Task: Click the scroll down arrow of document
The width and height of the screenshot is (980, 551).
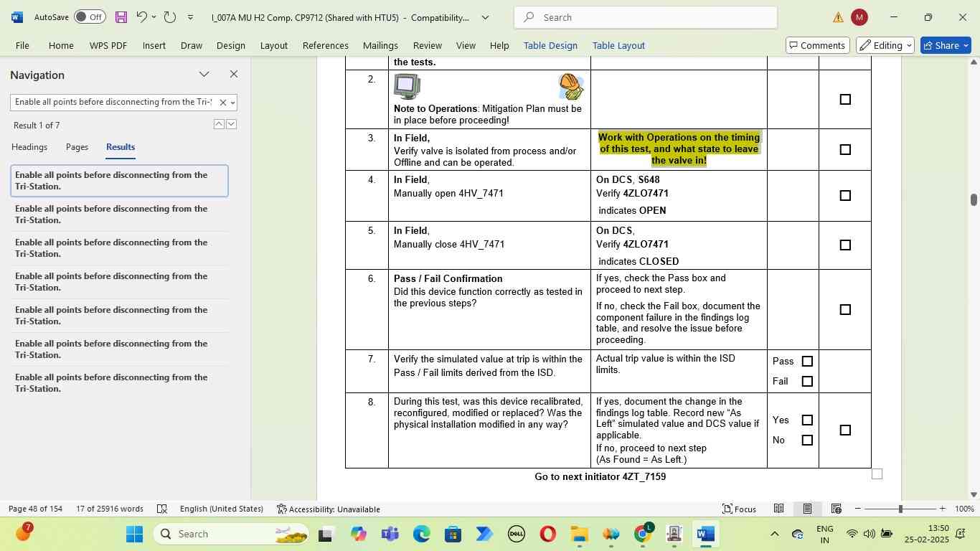Action: point(974,494)
